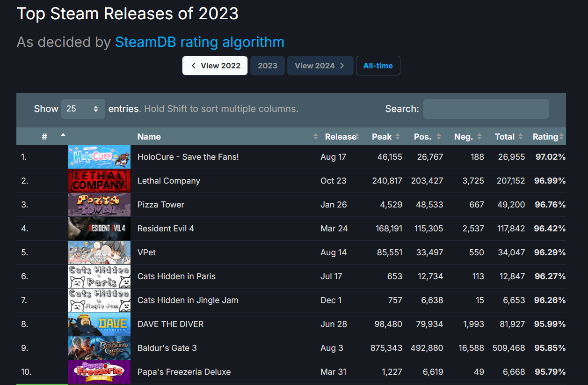Toggle sort direction on the # column
The image size is (588, 385).
click(63, 136)
